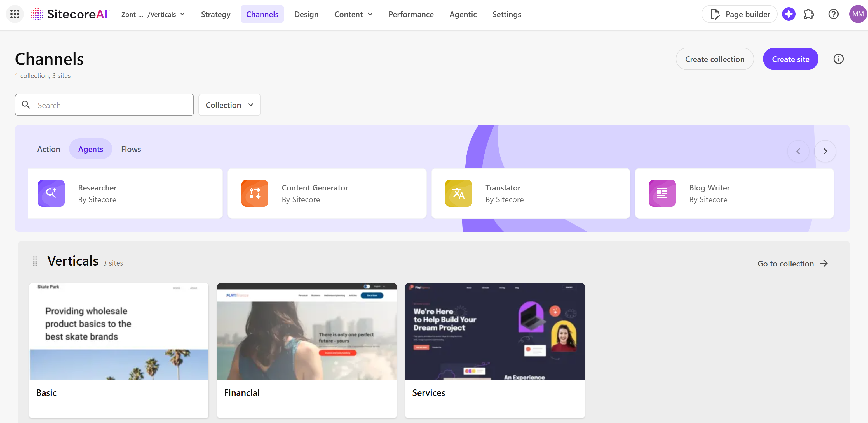Expand the Content menu dropdown
This screenshot has height=423, width=868.
click(x=353, y=15)
